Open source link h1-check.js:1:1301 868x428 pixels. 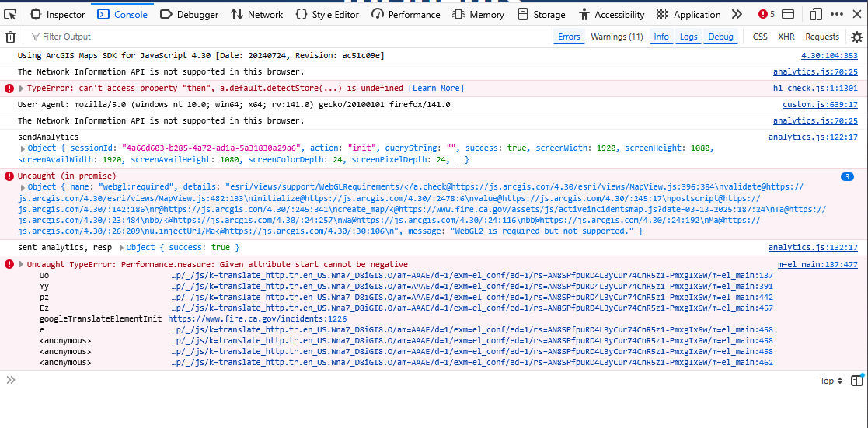pos(814,89)
